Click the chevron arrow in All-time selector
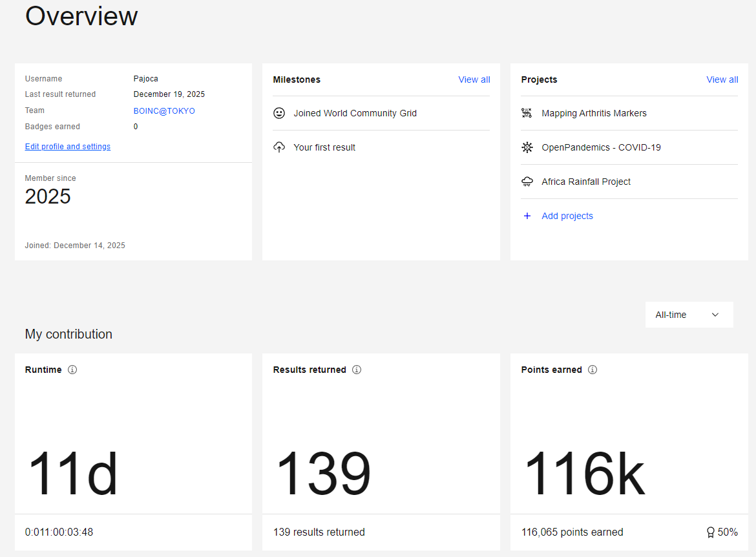This screenshot has width=756, height=557. pos(715,315)
